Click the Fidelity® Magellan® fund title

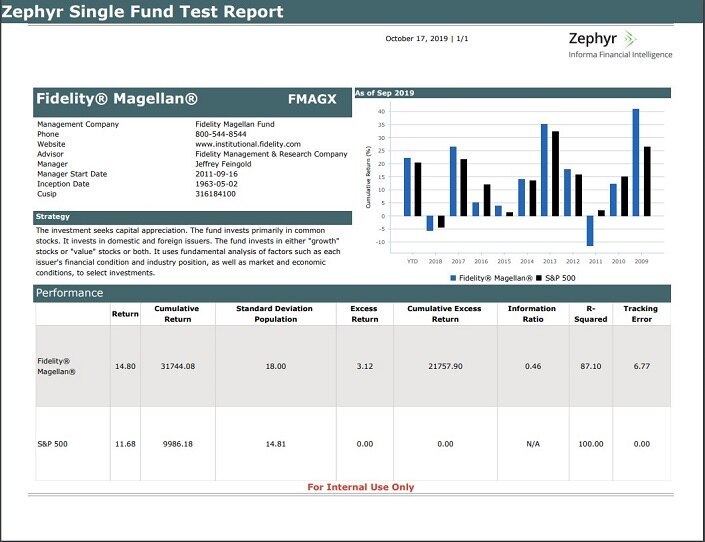click(117, 99)
